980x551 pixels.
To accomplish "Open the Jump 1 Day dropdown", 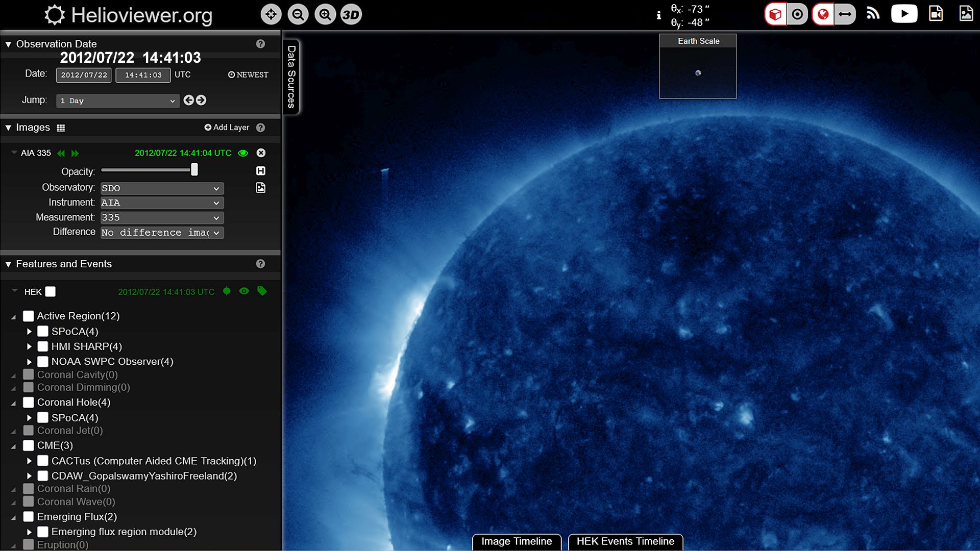I will pos(118,101).
